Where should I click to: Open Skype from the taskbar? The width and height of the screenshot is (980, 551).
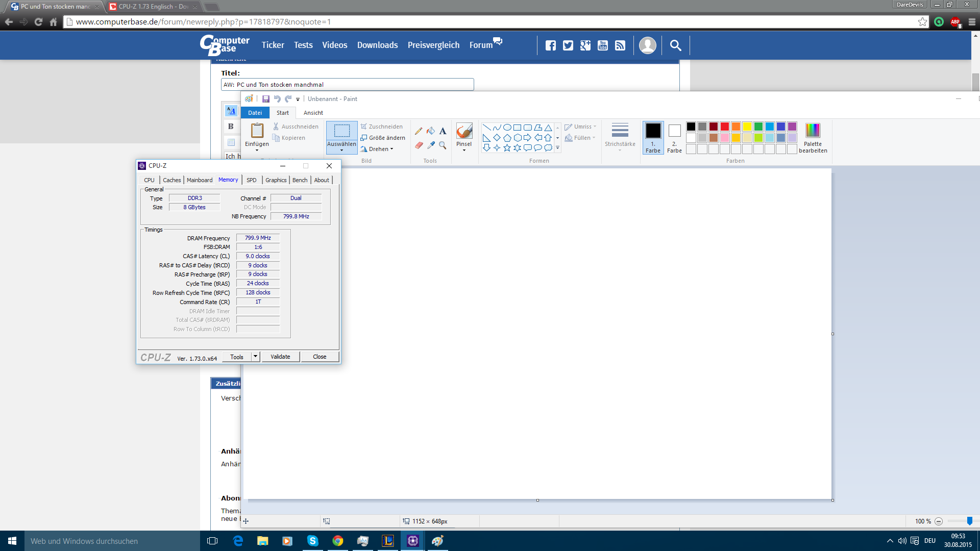click(x=312, y=541)
